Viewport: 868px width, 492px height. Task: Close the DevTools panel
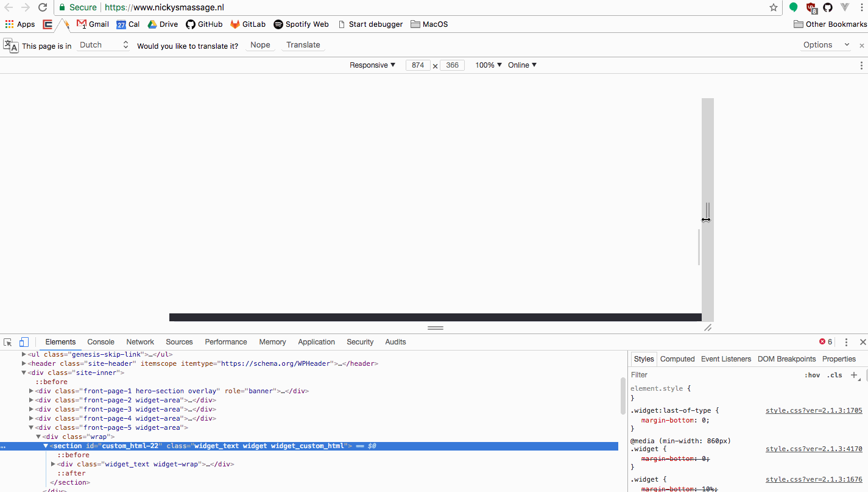[x=863, y=342]
